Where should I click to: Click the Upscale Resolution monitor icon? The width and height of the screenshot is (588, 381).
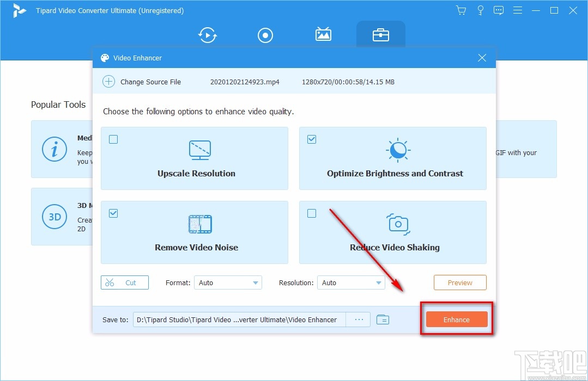200,150
